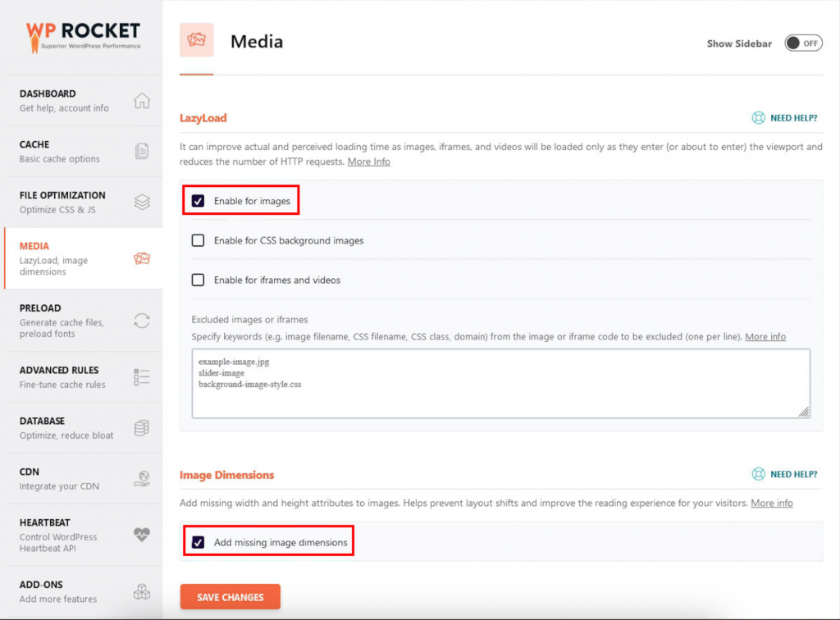Enable LazyLoad for CSS background images
840x620 pixels.
pyautogui.click(x=198, y=240)
